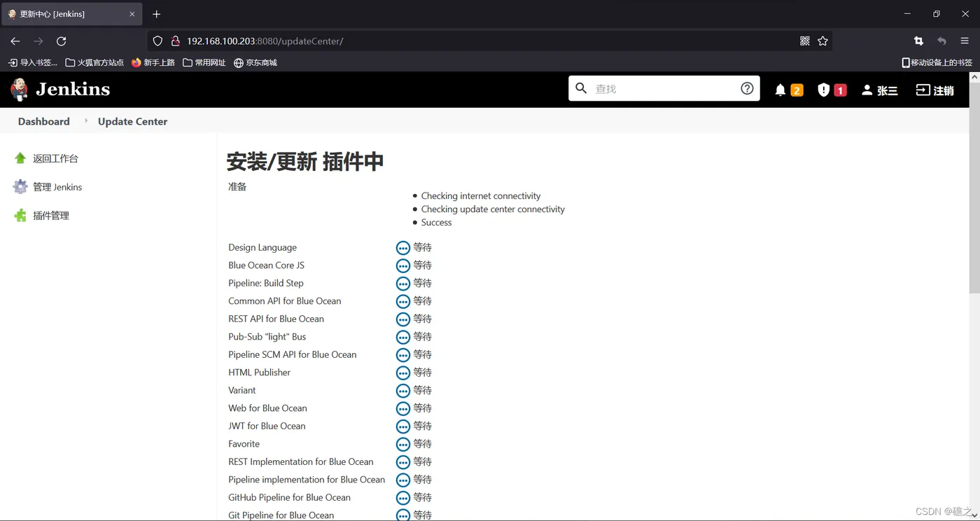Click Update Center breadcrumb
The width and height of the screenshot is (980, 521).
pyautogui.click(x=132, y=121)
